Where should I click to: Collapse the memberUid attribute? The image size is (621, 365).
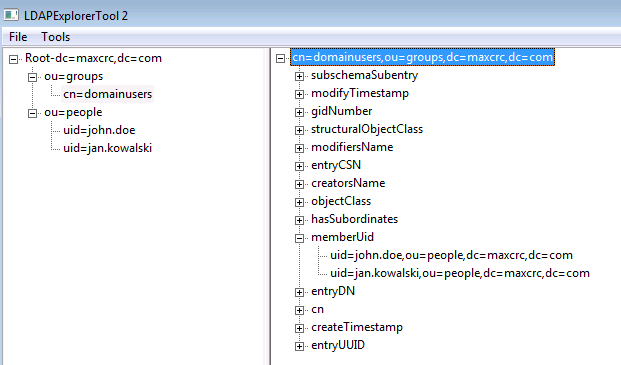(x=299, y=238)
